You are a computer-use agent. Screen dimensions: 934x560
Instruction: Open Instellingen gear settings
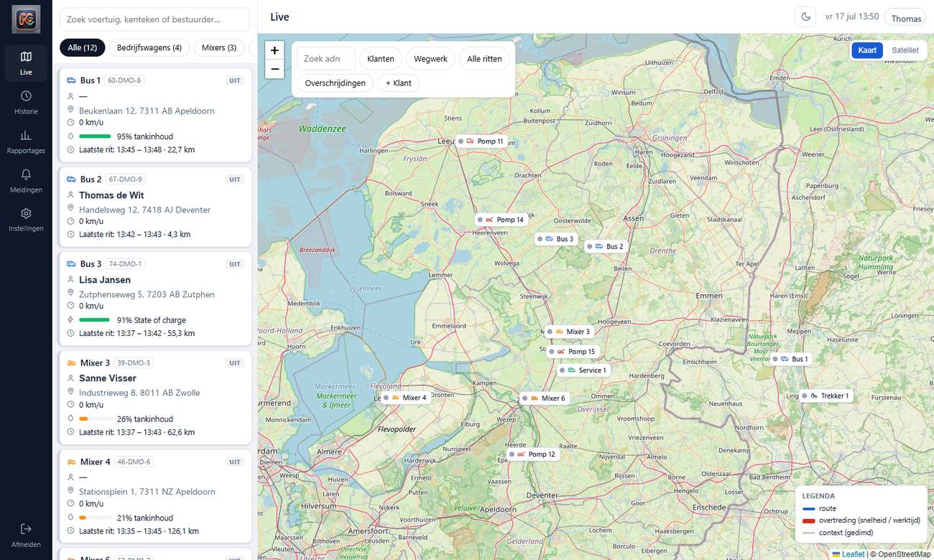pyautogui.click(x=26, y=220)
